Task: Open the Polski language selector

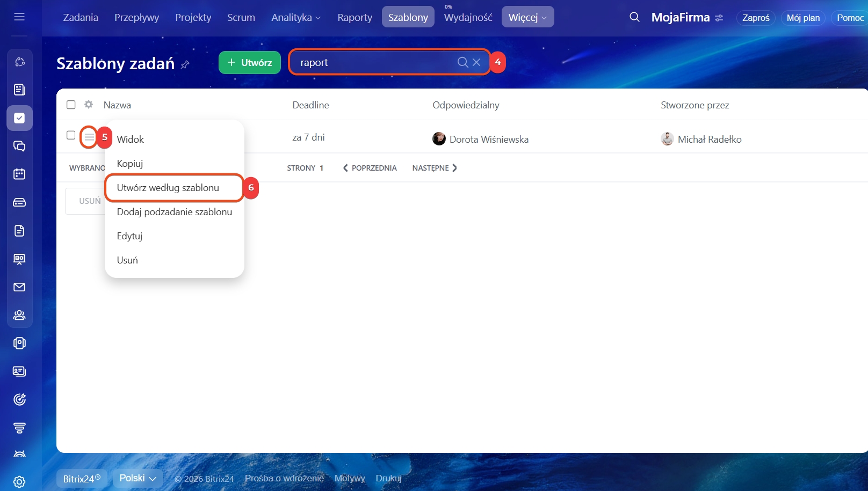Action: pyautogui.click(x=138, y=478)
